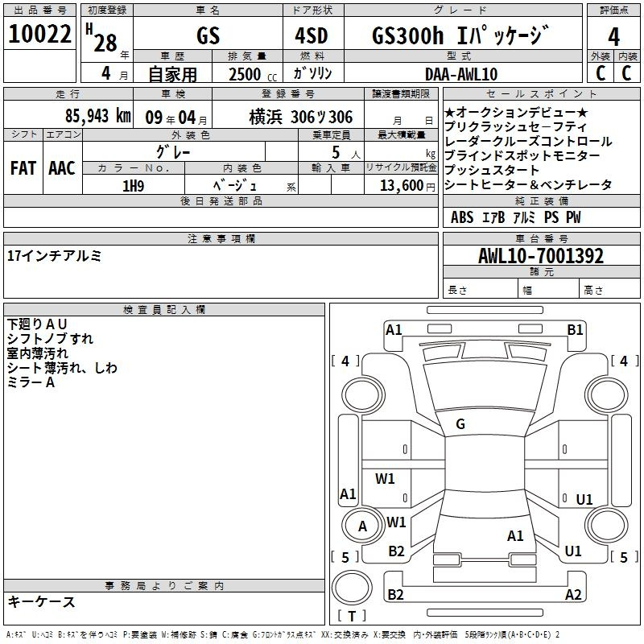Click rear-left wheel marked A

point(362,526)
